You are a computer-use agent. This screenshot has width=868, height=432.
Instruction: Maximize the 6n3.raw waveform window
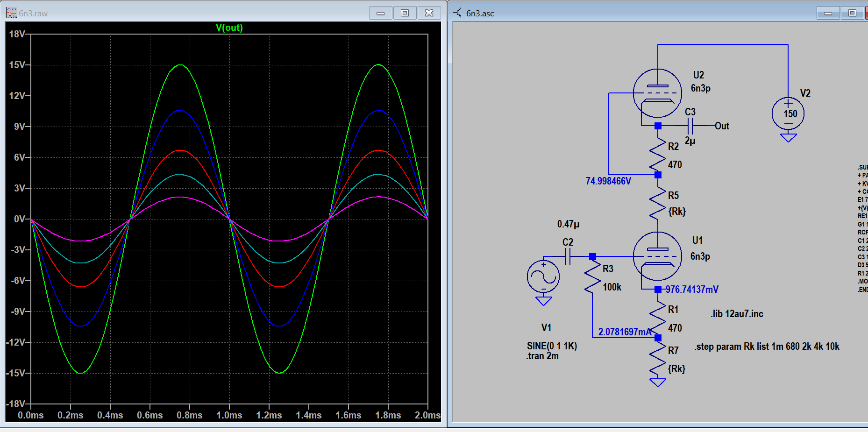coord(405,13)
